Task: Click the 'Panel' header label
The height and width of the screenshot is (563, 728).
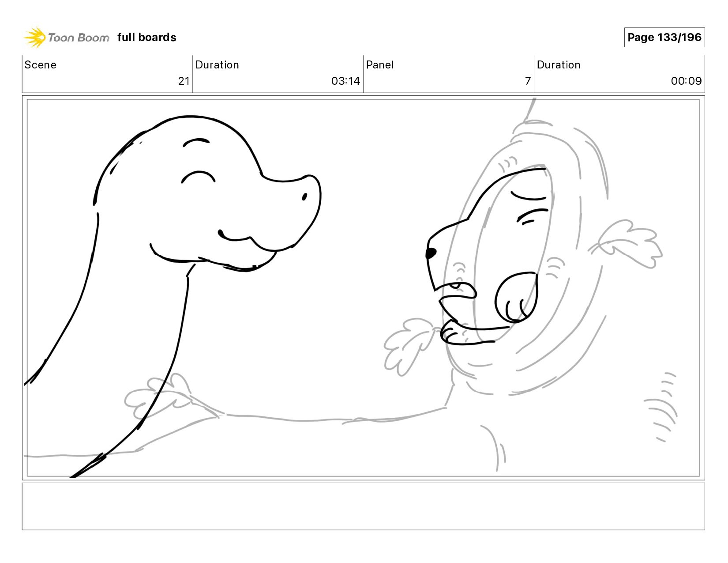Action: click(380, 65)
